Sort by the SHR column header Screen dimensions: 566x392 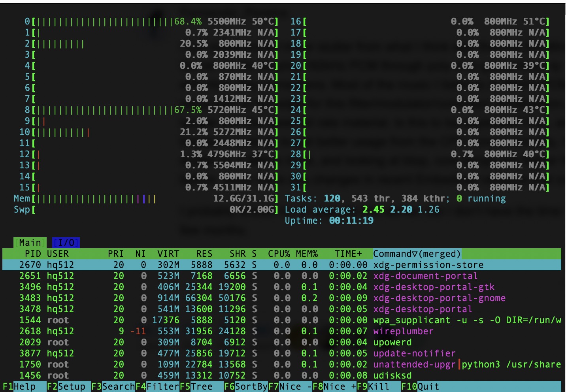click(238, 254)
